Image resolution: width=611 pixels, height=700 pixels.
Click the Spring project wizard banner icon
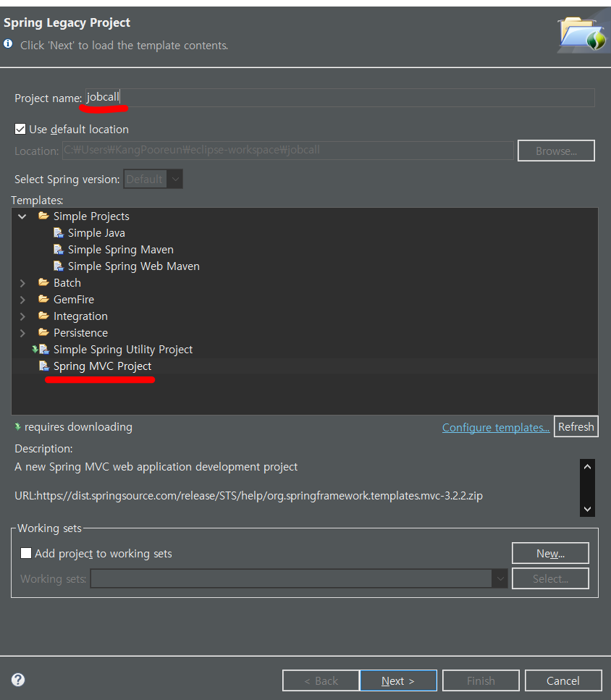[583, 34]
